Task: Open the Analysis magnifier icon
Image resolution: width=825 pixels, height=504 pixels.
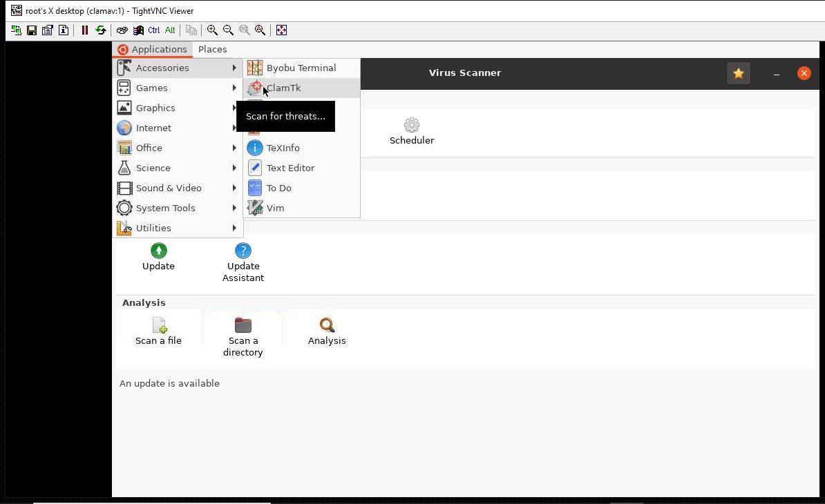Action: coord(327,325)
